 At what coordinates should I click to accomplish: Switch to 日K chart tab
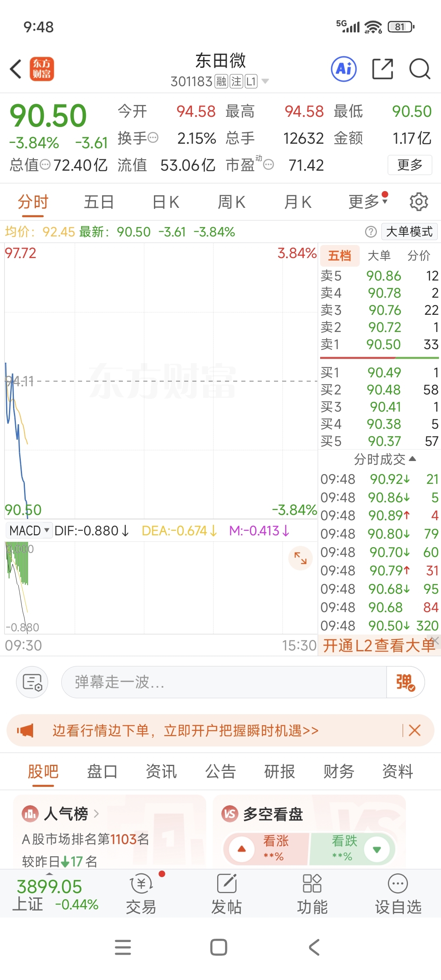pos(166,202)
